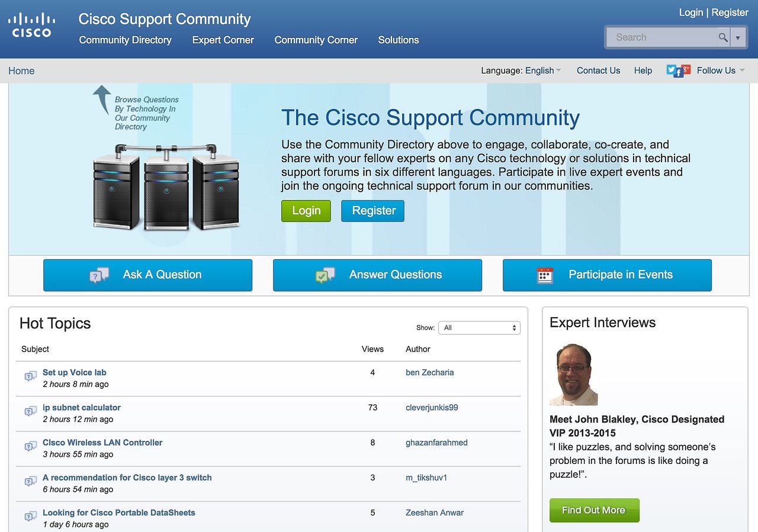This screenshot has width=758, height=532.
Task: Expand the Language English selector
Action: 539,70
